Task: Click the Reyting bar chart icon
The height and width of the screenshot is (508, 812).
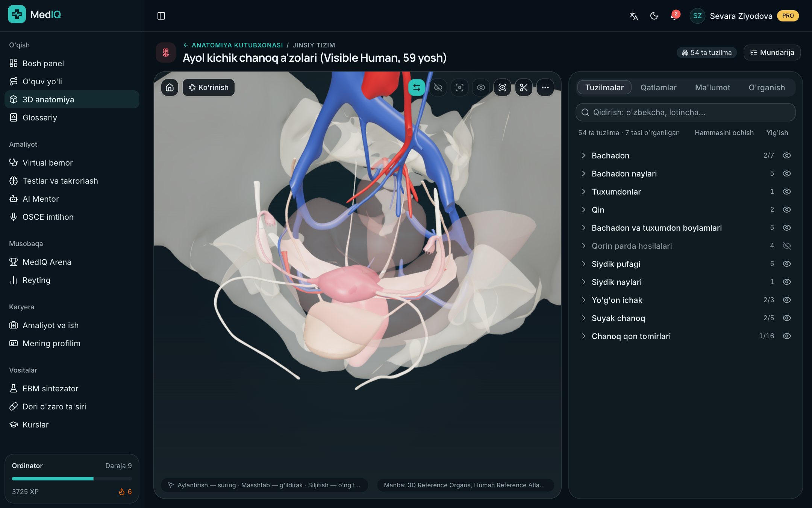Action: [x=14, y=280]
